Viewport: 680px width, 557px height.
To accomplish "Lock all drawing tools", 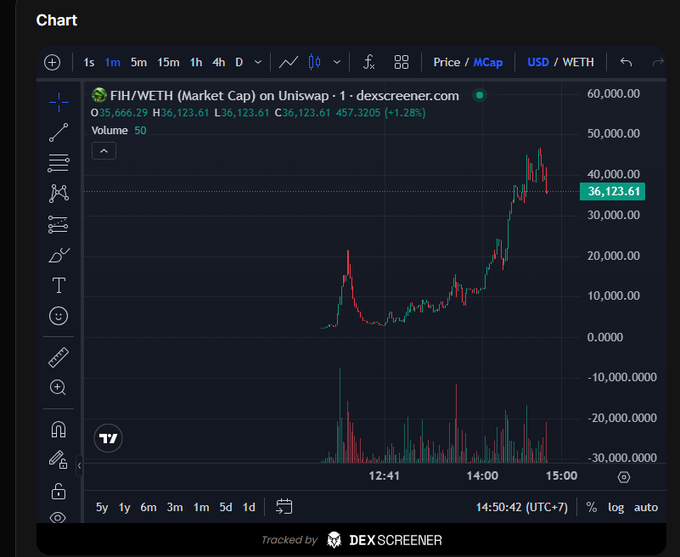I will pyautogui.click(x=59, y=491).
